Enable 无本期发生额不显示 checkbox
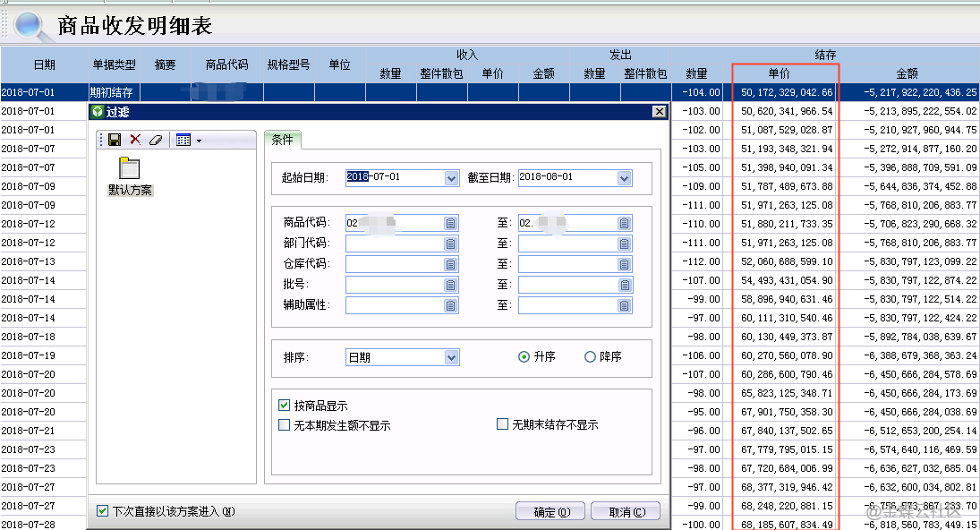Image resolution: width=980 pixels, height=530 pixels. [285, 425]
